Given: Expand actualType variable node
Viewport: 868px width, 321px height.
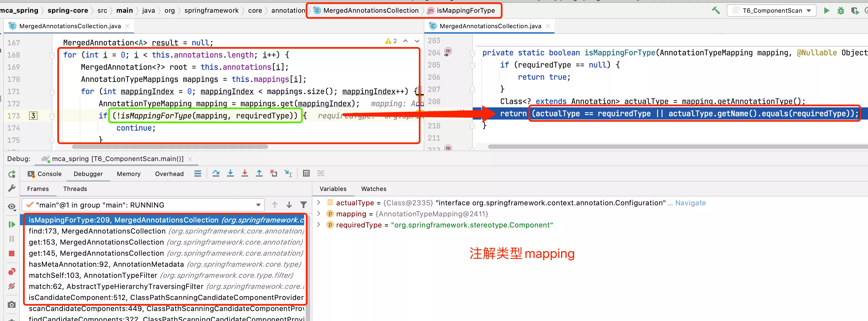Looking at the screenshot, I should (x=319, y=203).
